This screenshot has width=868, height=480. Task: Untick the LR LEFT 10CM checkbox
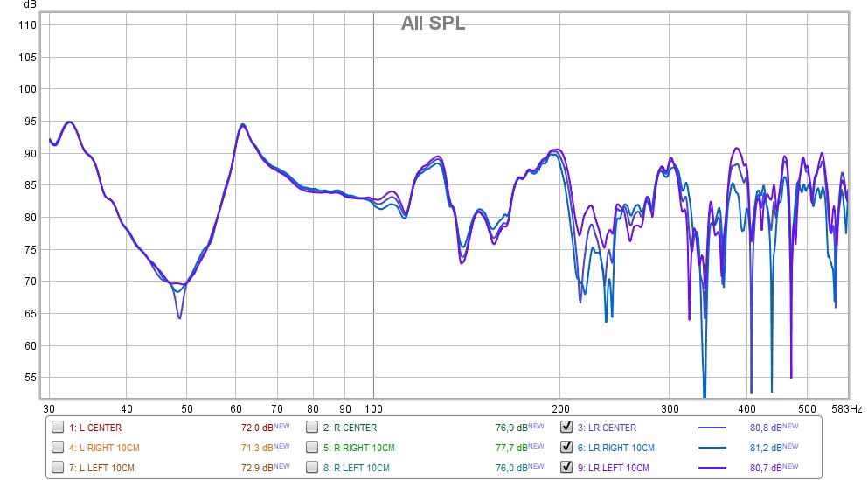(566, 467)
